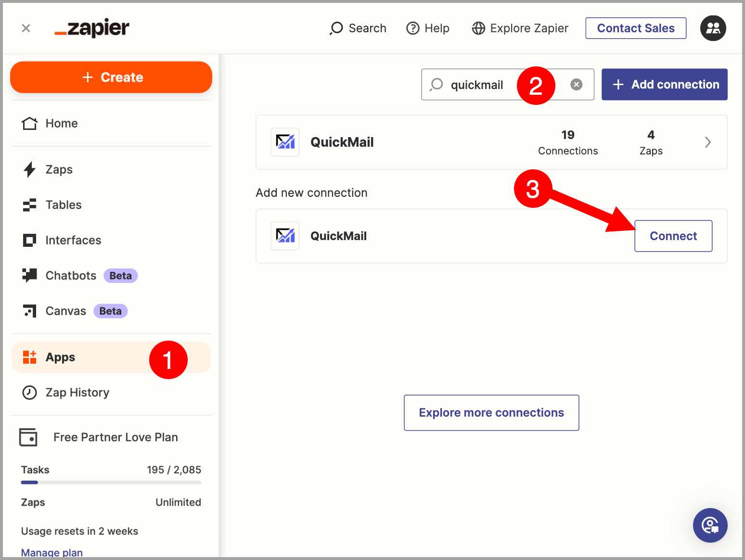Screen dimensions: 745x560
Task: Click the Tasks usage progress bar
Action: point(111,483)
